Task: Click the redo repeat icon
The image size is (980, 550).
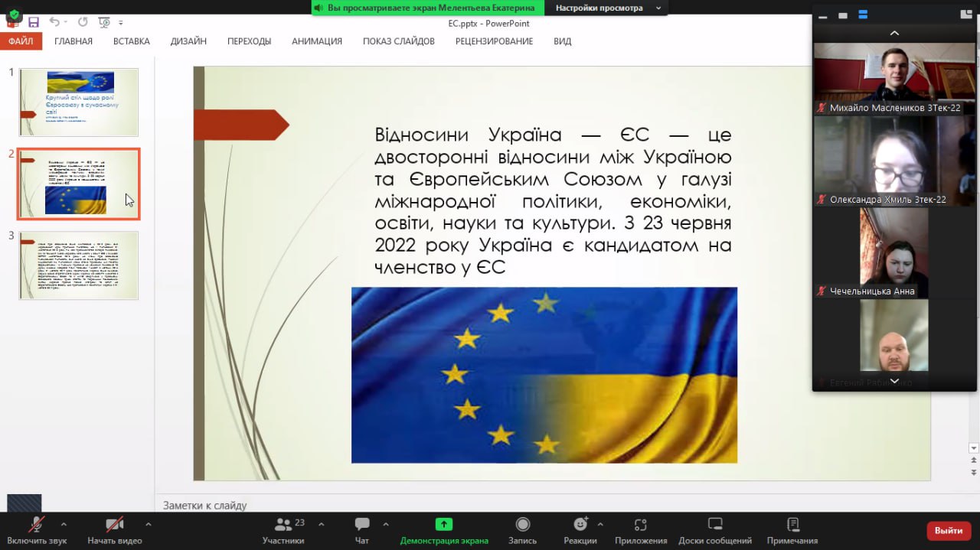Action: click(x=82, y=22)
